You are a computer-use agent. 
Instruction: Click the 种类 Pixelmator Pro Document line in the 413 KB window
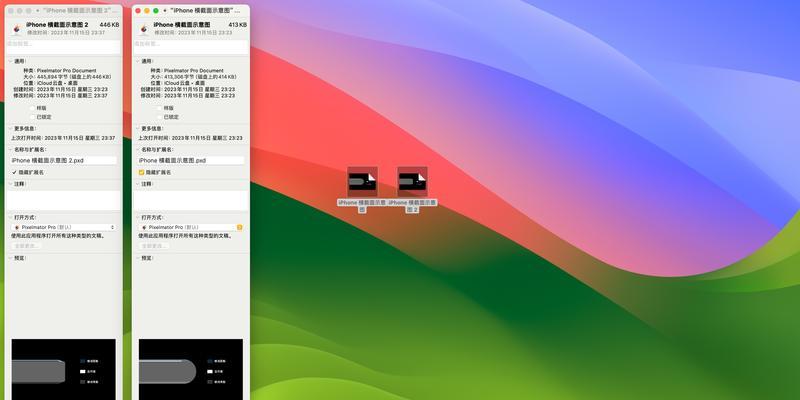[x=187, y=71]
